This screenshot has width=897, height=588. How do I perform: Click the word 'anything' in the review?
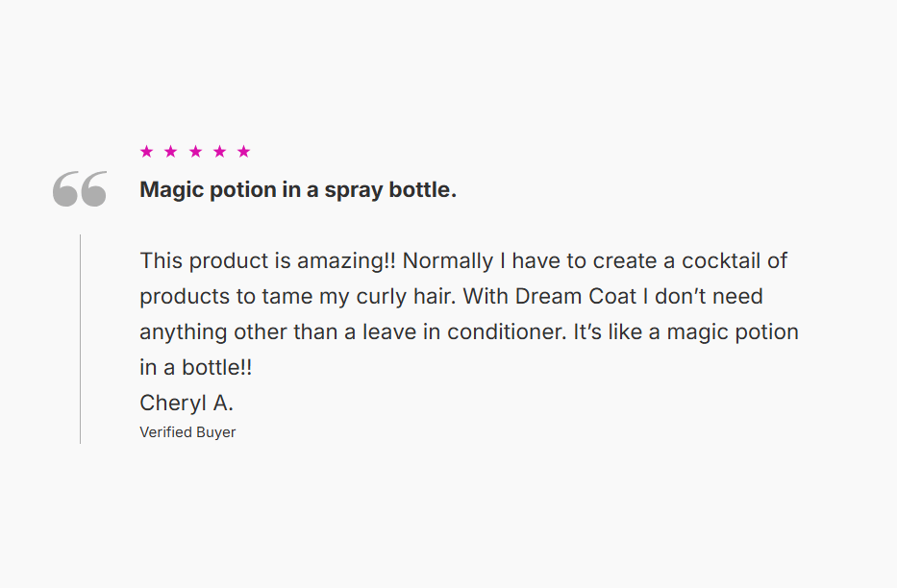coord(183,333)
